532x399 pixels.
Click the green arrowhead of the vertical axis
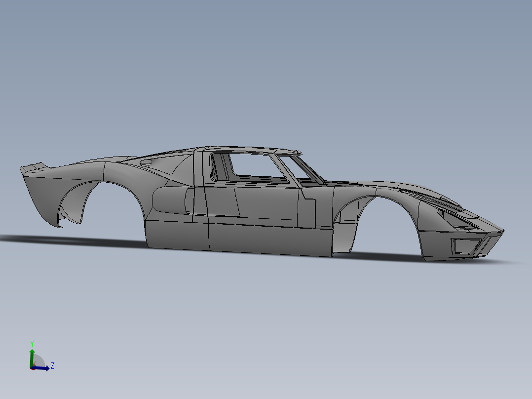(x=32, y=351)
